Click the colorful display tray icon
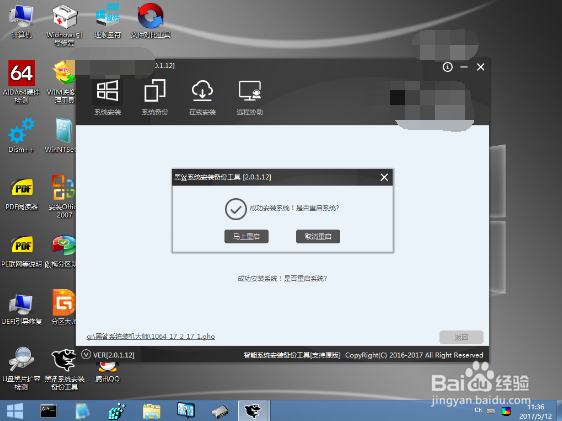The image size is (562, 421). (506, 411)
